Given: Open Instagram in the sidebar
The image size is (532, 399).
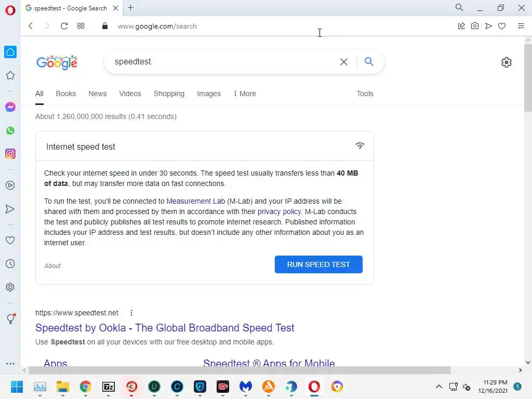Looking at the screenshot, I should [10, 154].
